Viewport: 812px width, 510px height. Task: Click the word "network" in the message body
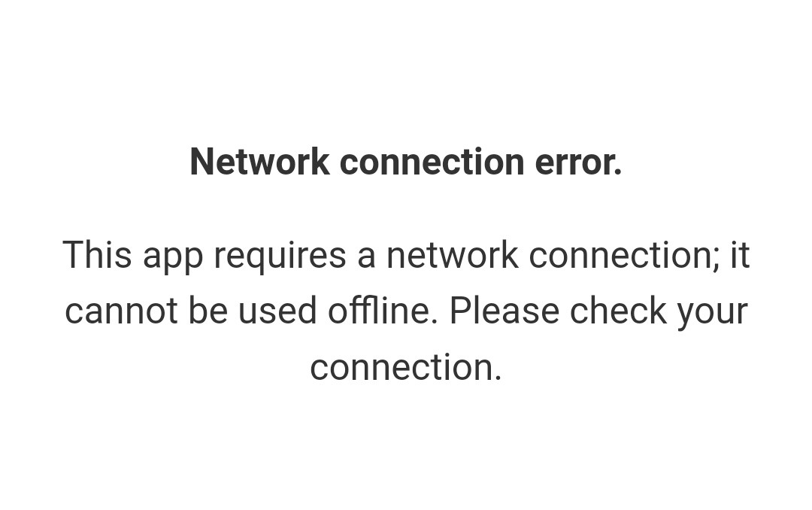pyautogui.click(x=453, y=254)
